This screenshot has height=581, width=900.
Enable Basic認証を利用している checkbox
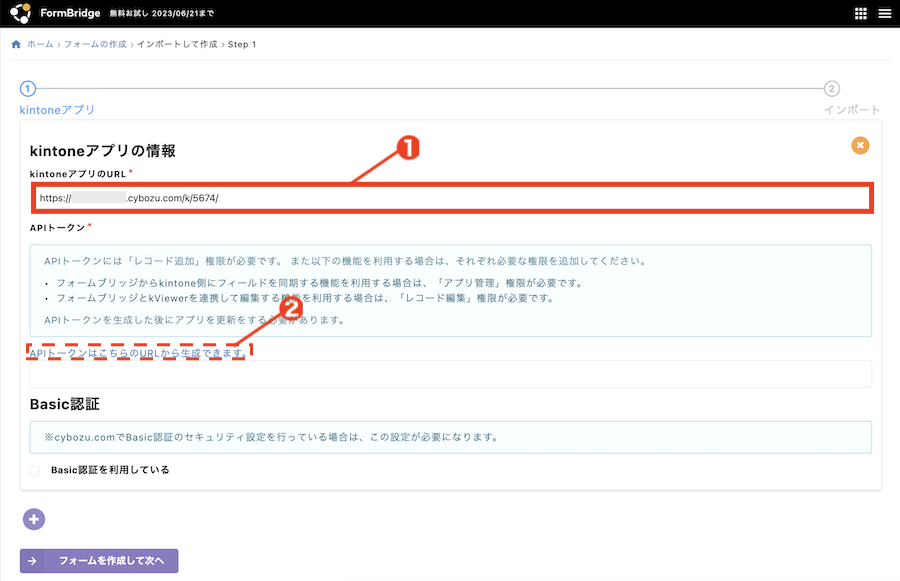pyautogui.click(x=35, y=471)
